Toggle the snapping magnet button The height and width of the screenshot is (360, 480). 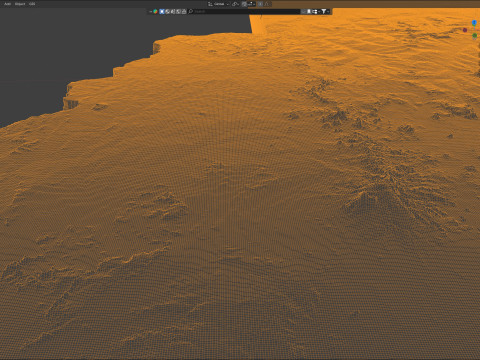pyautogui.click(x=244, y=4)
